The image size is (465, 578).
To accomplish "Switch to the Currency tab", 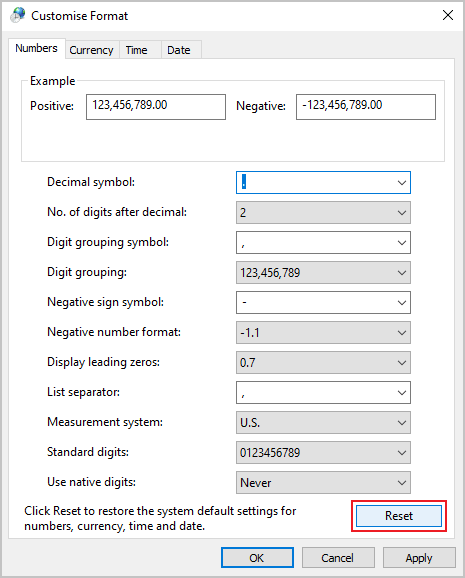I will [x=91, y=50].
